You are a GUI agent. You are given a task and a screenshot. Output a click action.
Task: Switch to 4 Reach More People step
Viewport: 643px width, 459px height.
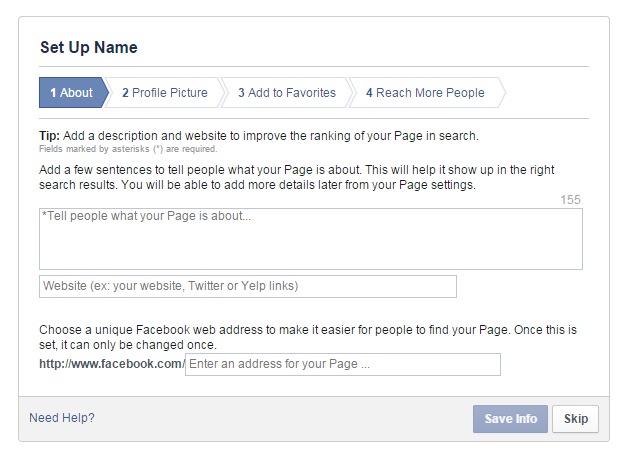click(x=425, y=93)
